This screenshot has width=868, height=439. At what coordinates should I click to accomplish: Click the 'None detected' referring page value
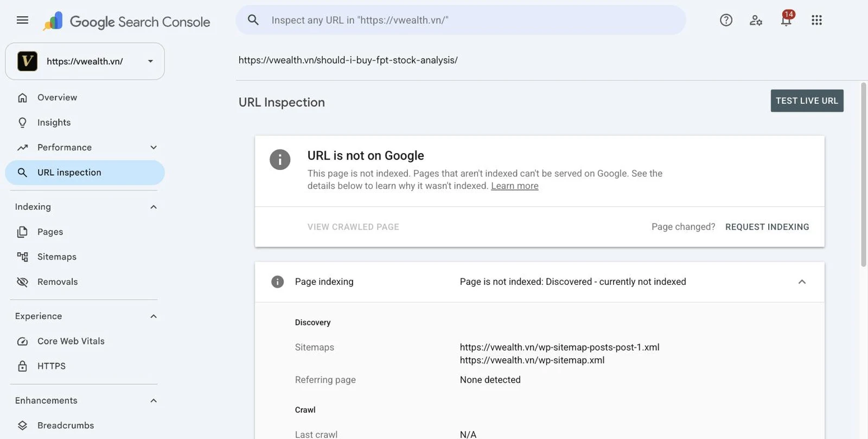pos(490,380)
